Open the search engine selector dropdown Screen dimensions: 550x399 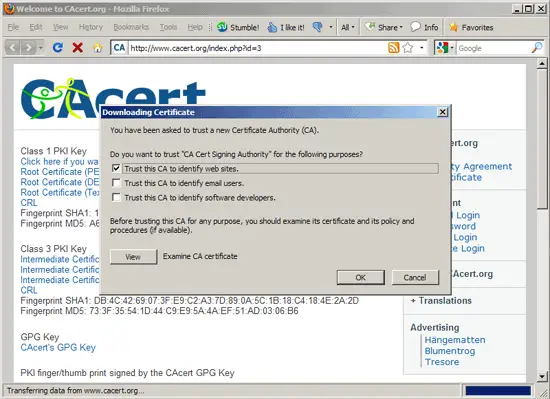[444, 48]
